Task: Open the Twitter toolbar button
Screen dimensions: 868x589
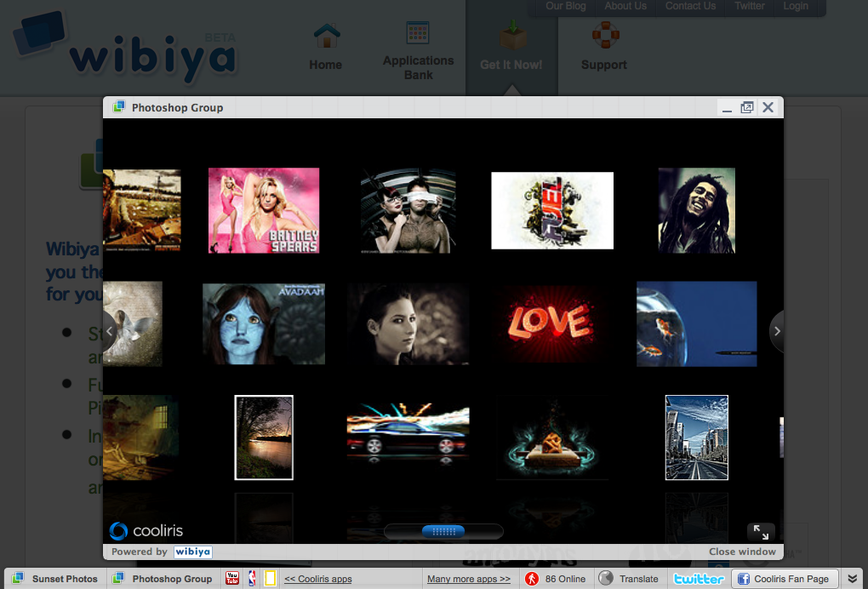Action: (x=699, y=579)
